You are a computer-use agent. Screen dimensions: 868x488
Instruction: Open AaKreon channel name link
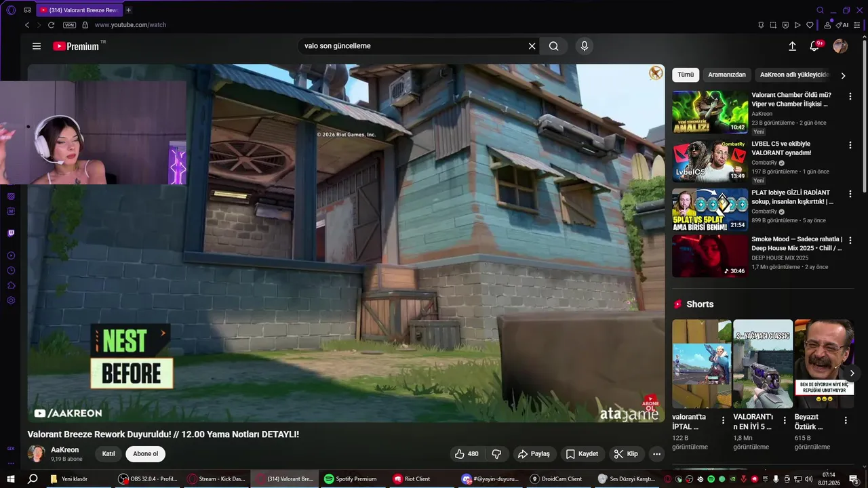pos(65,450)
